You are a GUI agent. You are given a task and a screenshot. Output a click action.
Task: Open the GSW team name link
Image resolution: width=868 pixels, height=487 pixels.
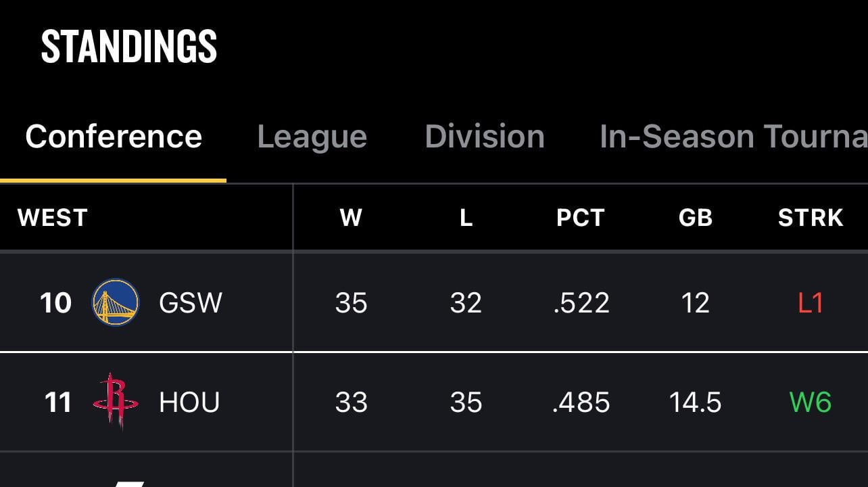(x=190, y=302)
